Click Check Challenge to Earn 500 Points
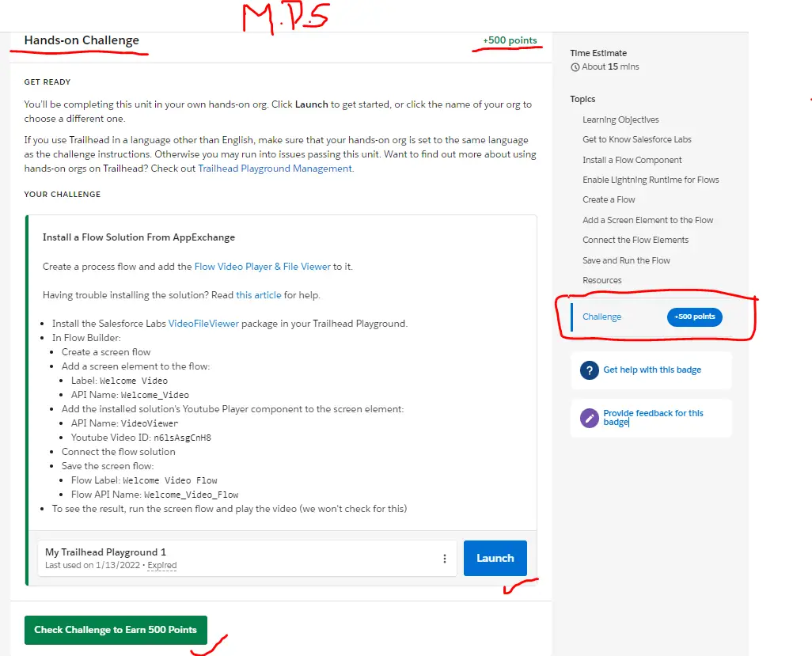Viewport: 812px width, 656px height. [116, 631]
